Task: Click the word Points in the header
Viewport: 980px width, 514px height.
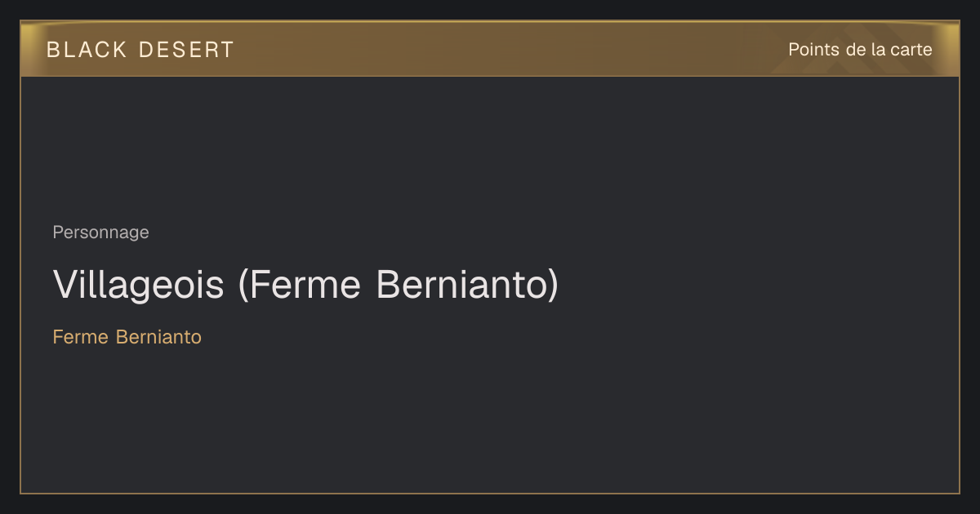Action: pyautogui.click(x=813, y=50)
